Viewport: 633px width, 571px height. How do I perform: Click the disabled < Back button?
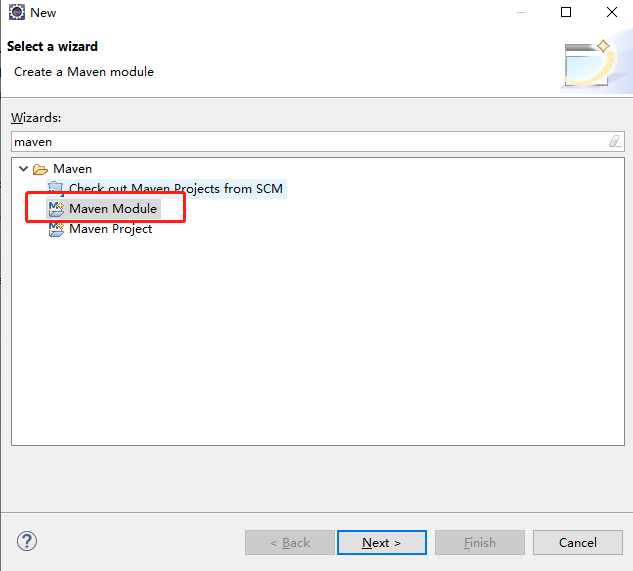pyautogui.click(x=290, y=542)
